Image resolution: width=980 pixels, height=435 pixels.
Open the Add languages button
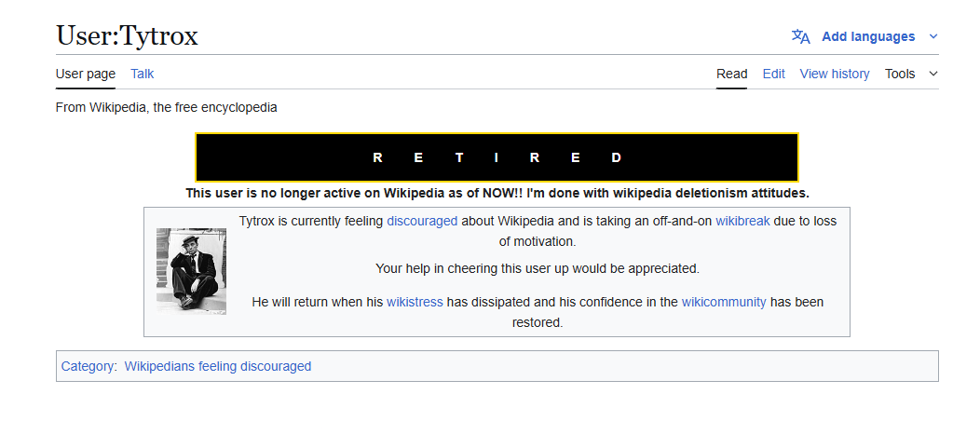[x=868, y=37]
